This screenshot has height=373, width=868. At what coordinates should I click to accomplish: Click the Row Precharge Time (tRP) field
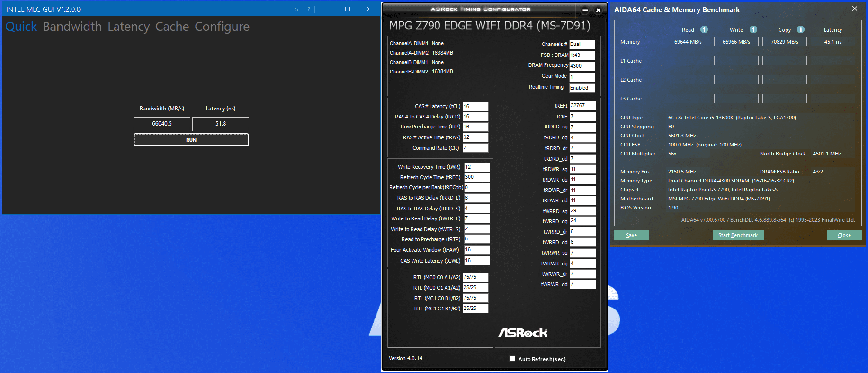(x=475, y=127)
